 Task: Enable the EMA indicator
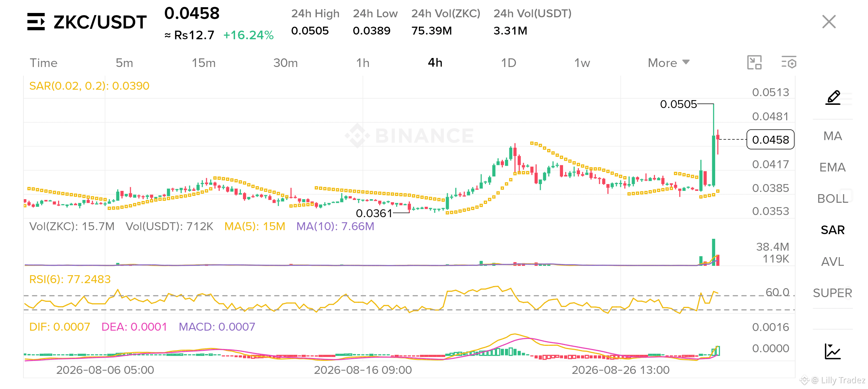pyautogui.click(x=833, y=167)
